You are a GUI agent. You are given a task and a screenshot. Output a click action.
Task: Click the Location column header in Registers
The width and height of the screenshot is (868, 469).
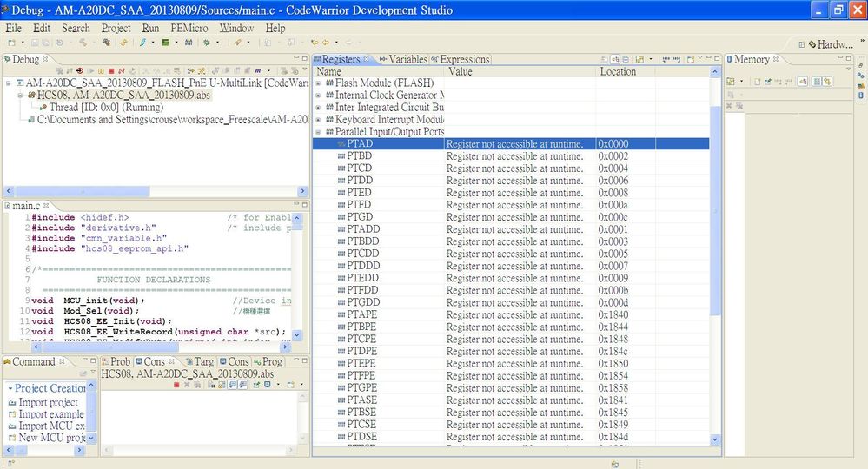[x=625, y=71]
